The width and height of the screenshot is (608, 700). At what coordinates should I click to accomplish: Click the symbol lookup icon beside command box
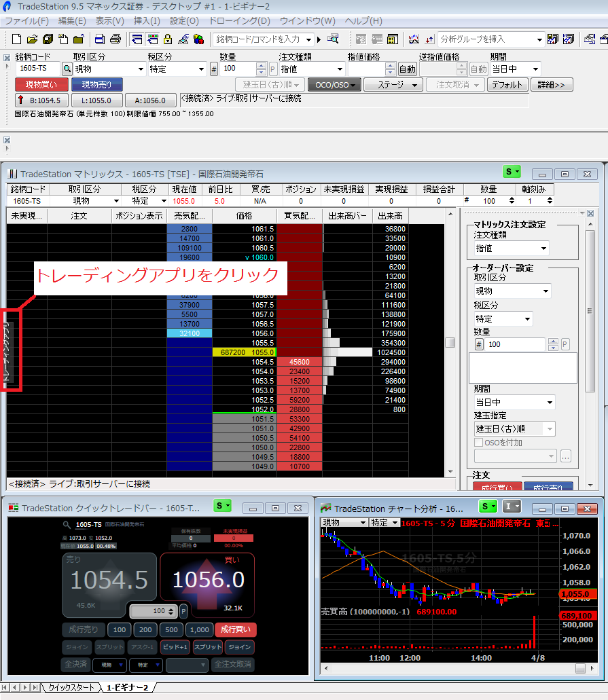[334, 39]
